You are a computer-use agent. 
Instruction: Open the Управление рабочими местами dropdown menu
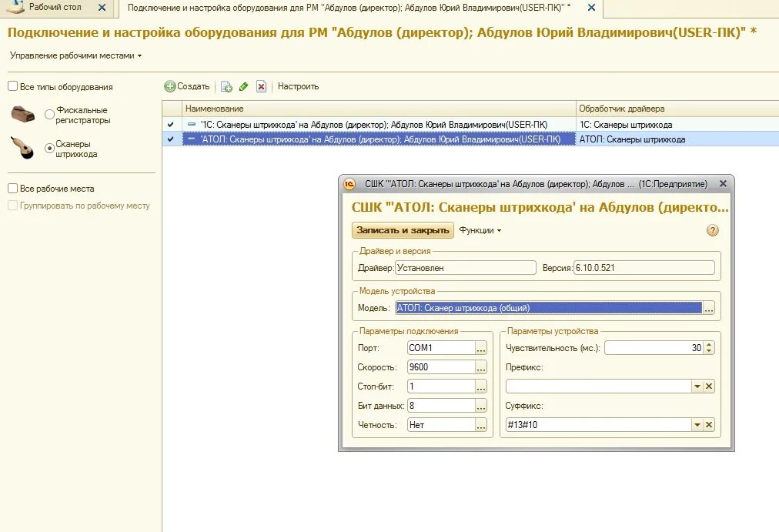click(x=75, y=55)
